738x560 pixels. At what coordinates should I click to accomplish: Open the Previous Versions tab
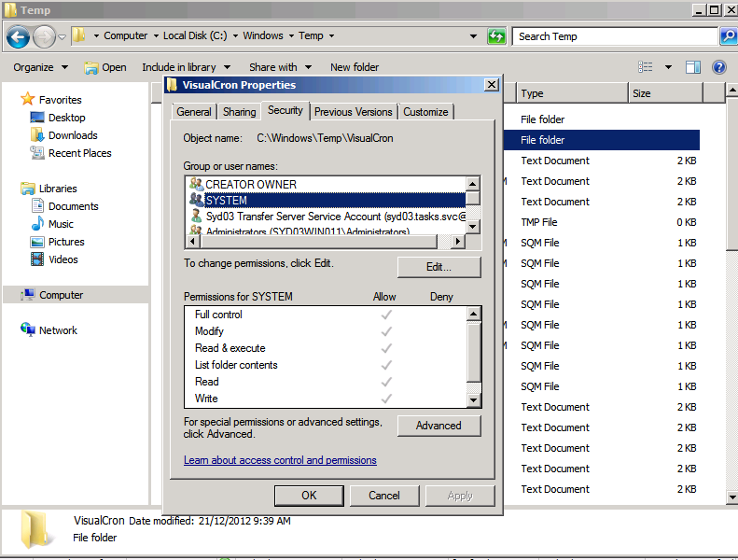pos(353,112)
